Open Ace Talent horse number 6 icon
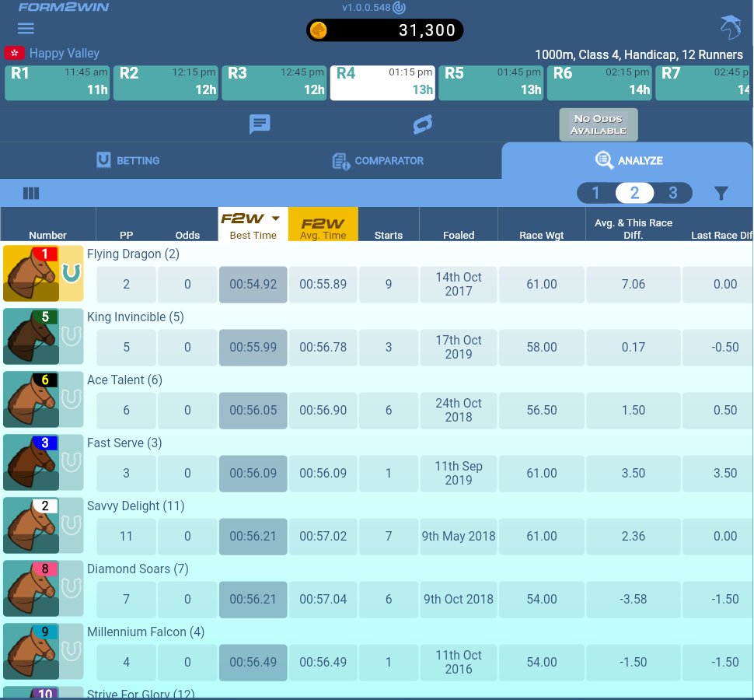This screenshot has height=700, width=754. pos(31,399)
